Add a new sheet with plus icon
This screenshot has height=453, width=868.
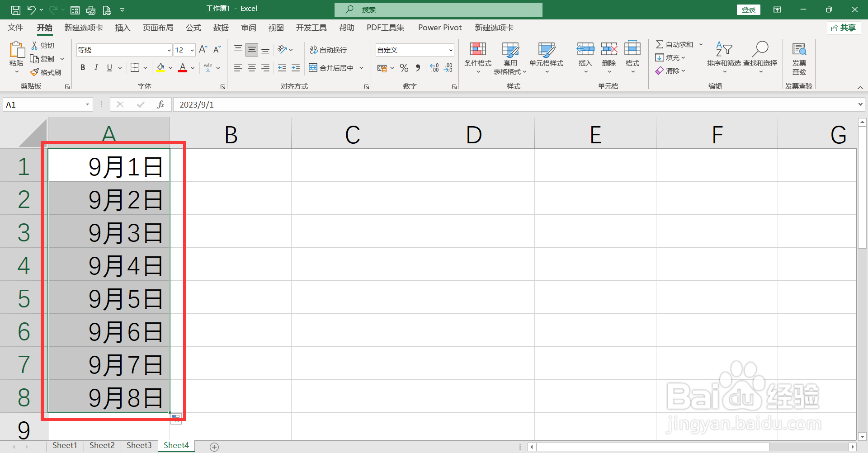[214, 447]
